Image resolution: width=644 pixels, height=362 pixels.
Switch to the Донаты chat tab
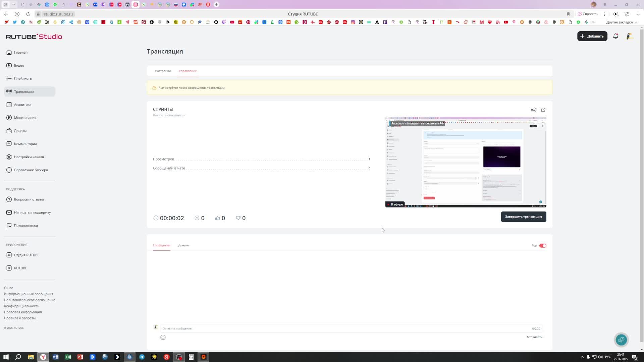[183, 245]
